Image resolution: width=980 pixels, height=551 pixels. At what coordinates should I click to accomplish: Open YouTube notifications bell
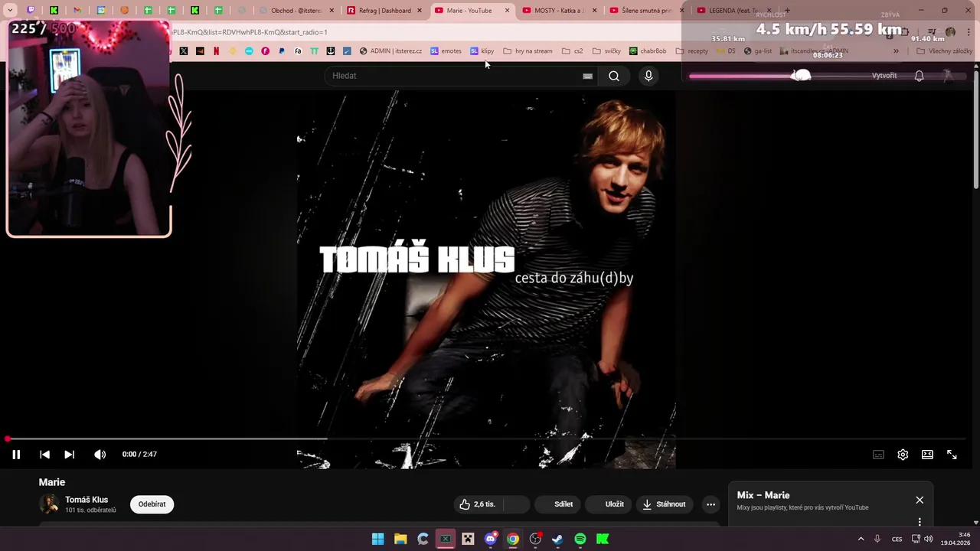[919, 76]
